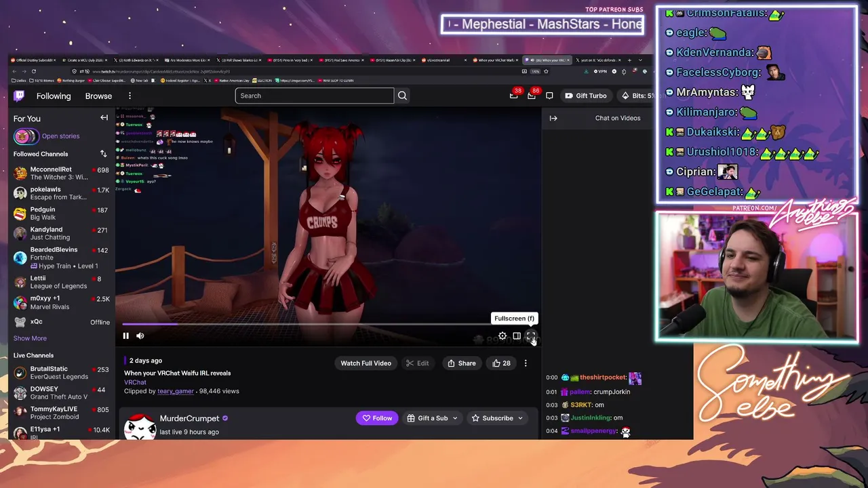Open McconnellRet channel in sidebar
The image size is (868, 488).
tap(61, 174)
